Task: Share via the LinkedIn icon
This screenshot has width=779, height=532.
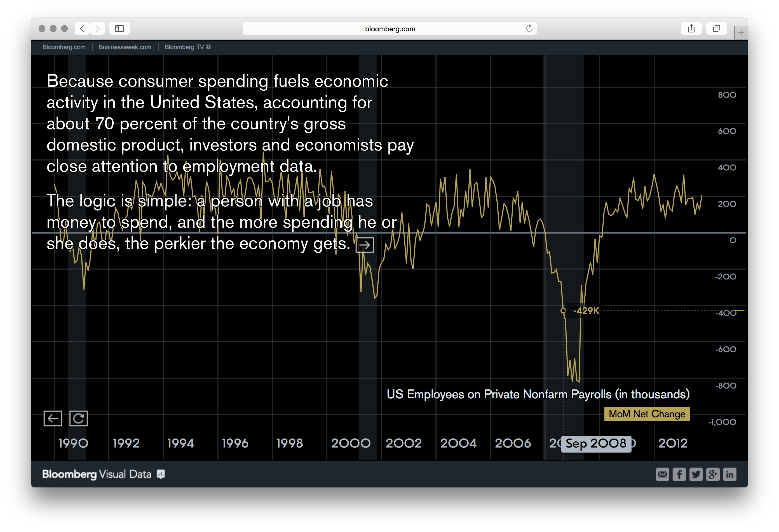Action: [730, 474]
